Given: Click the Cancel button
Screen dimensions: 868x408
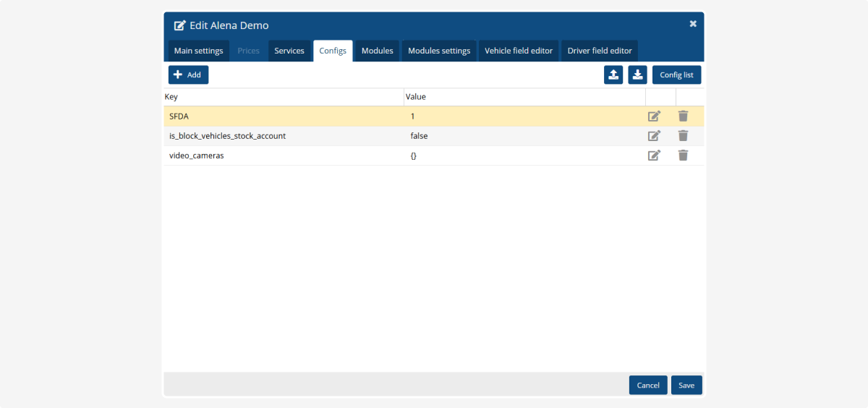Looking at the screenshot, I should [648, 385].
